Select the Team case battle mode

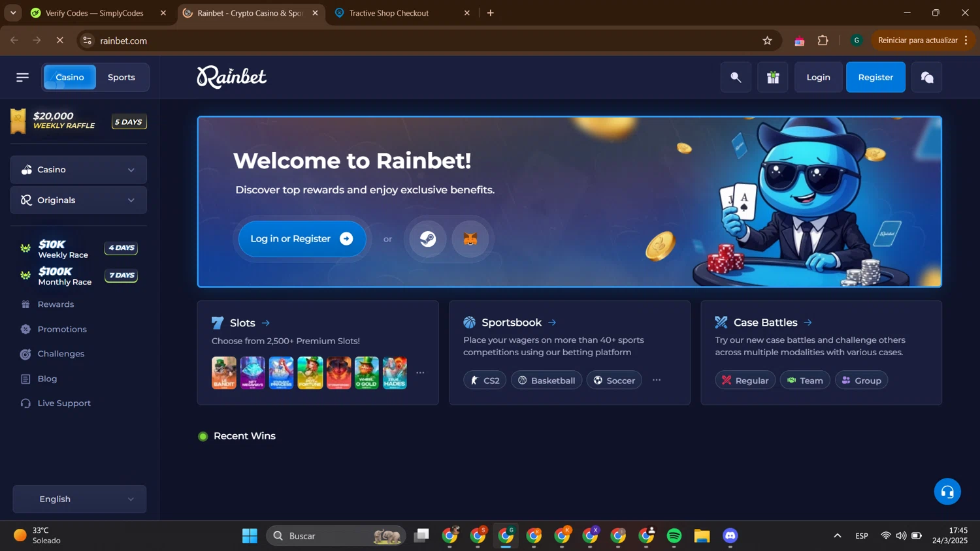point(805,381)
